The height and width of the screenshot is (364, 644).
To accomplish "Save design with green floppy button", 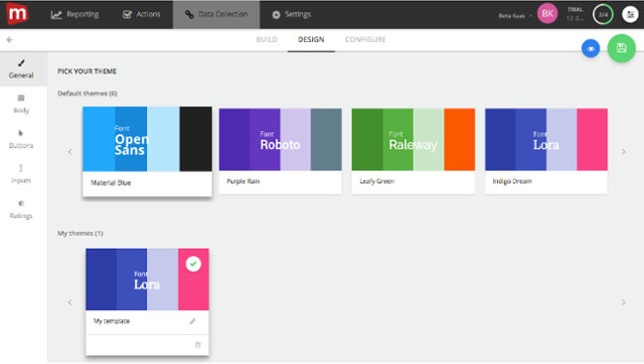I will pos(621,49).
